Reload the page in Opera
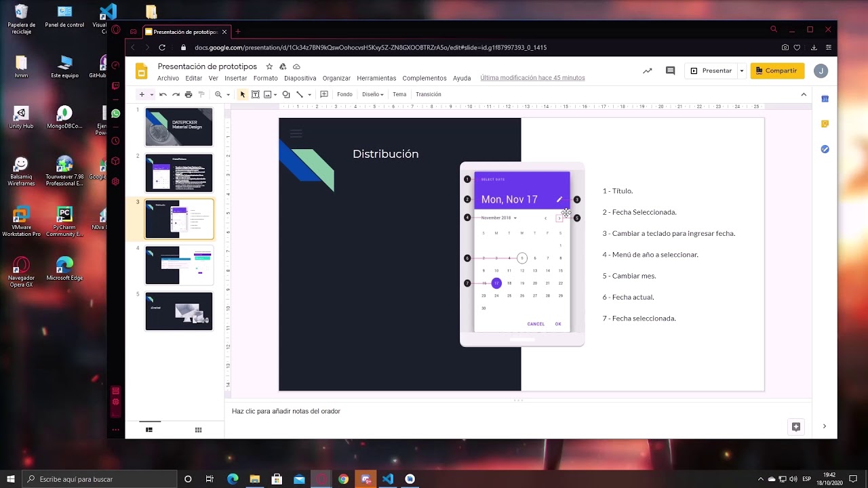This screenshot has height=488, width=868. pos(162,47)
